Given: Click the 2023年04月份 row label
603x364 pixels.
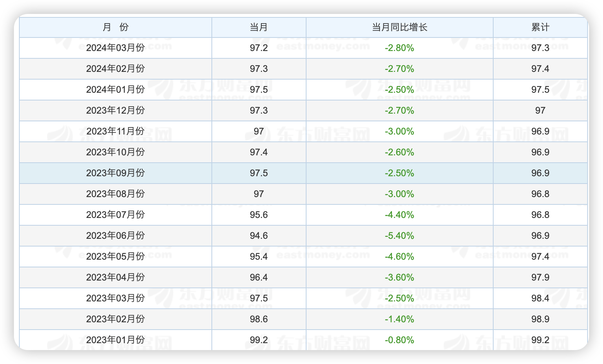Looking at the screenshot, I should click(115, 277).
